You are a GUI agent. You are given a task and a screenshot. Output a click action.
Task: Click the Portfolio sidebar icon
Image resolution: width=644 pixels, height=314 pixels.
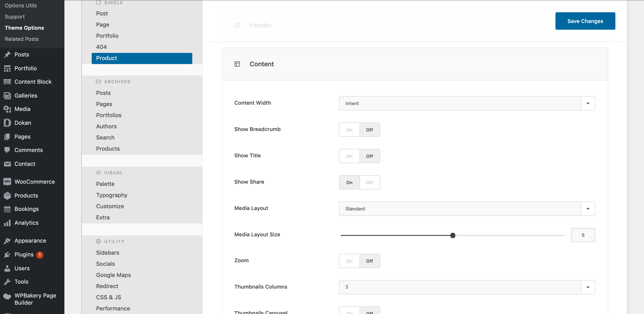[x=7, y=68]
